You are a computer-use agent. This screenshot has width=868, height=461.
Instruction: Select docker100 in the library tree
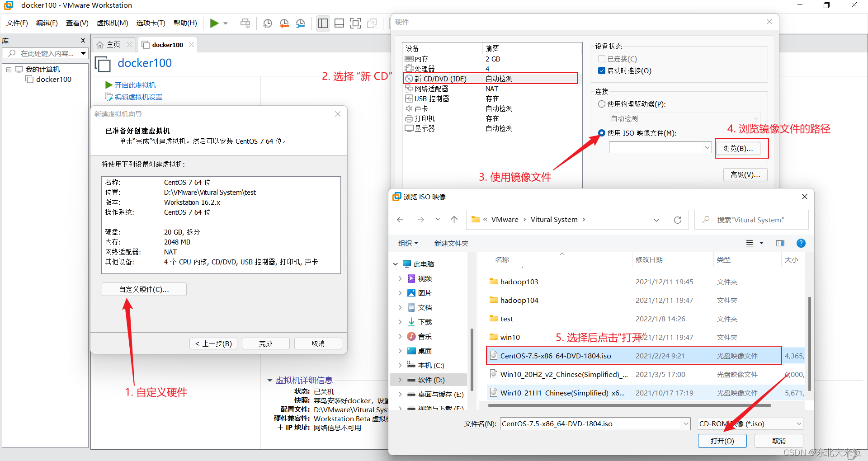click(x=53, y=80)
